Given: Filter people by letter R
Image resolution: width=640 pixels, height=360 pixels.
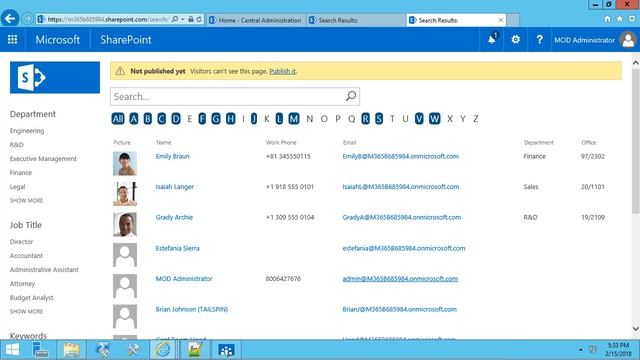Looking at the screenshot, I should pos(365,118).
